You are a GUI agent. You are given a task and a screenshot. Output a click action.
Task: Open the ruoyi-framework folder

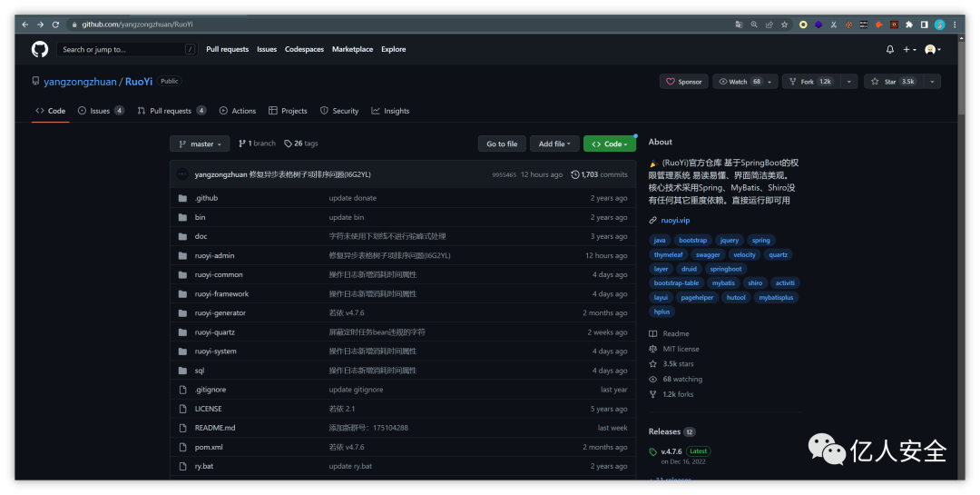(x=221, y=293)
